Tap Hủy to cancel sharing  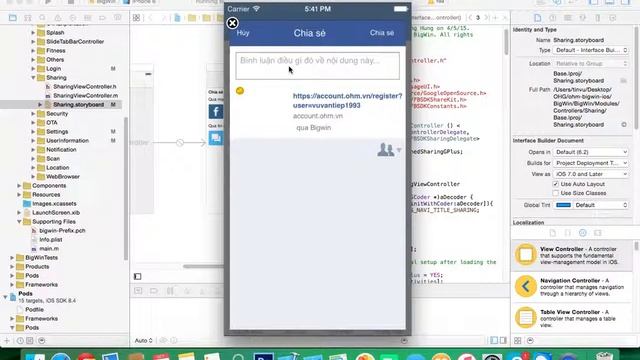pos(243,33)
